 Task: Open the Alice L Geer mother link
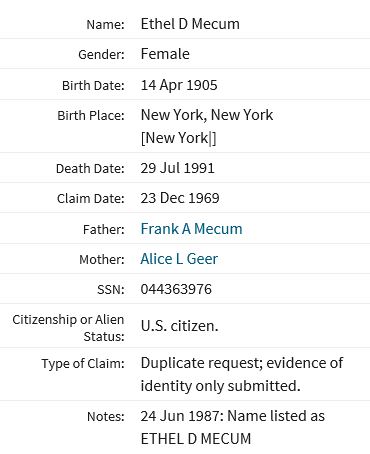179,259
